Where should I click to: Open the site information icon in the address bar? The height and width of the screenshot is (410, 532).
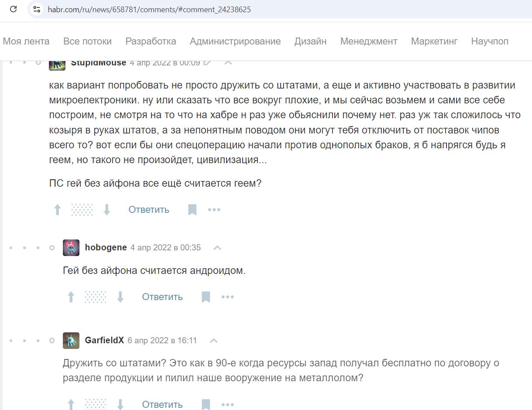[x=37, y=9]
